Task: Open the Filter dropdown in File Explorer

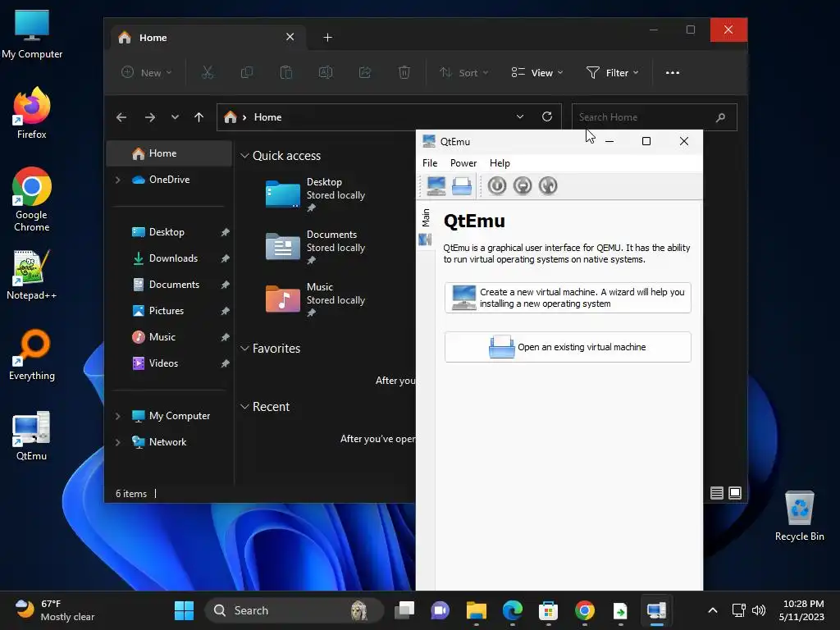Action: 612,72
